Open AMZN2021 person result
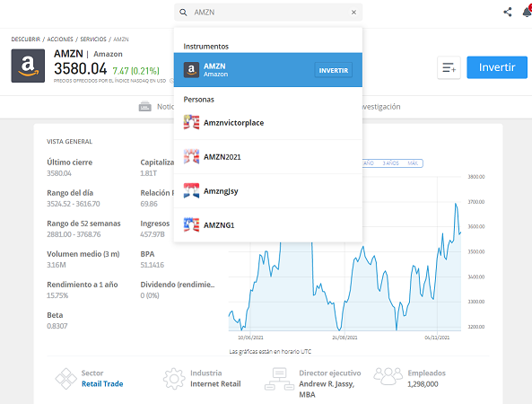Viewport: 532px width, 404px height. (x=268, y=157)
